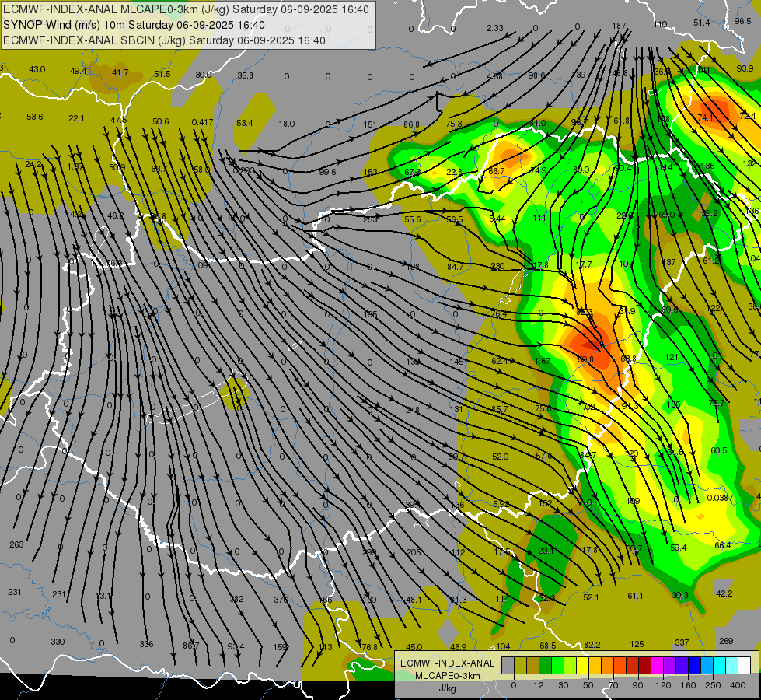
Task: Click the map value 5.44
Action: (497, 219)
